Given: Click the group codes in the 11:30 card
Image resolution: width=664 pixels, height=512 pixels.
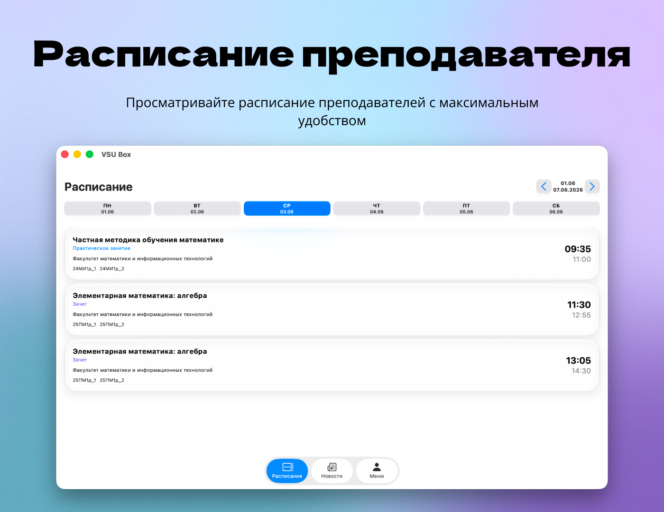Looking at the screenshot, I should pos(98,325).
